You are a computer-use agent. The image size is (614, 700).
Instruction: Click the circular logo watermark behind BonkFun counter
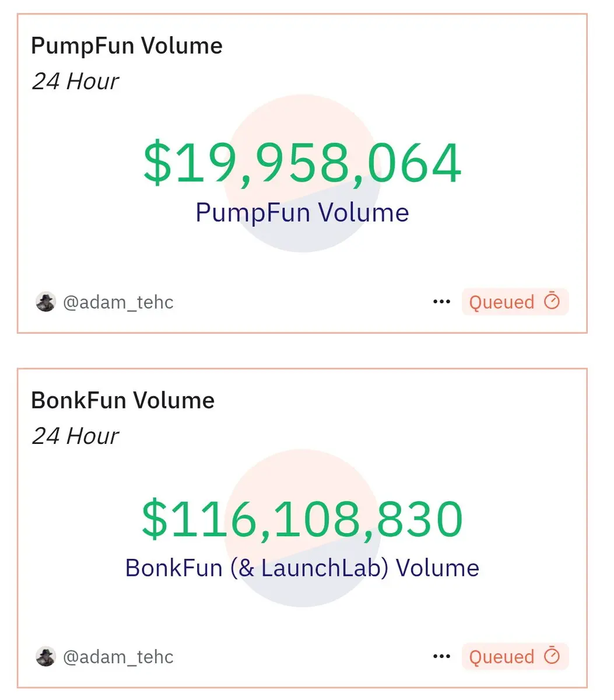pyautogui.click(x=303, y=528)
